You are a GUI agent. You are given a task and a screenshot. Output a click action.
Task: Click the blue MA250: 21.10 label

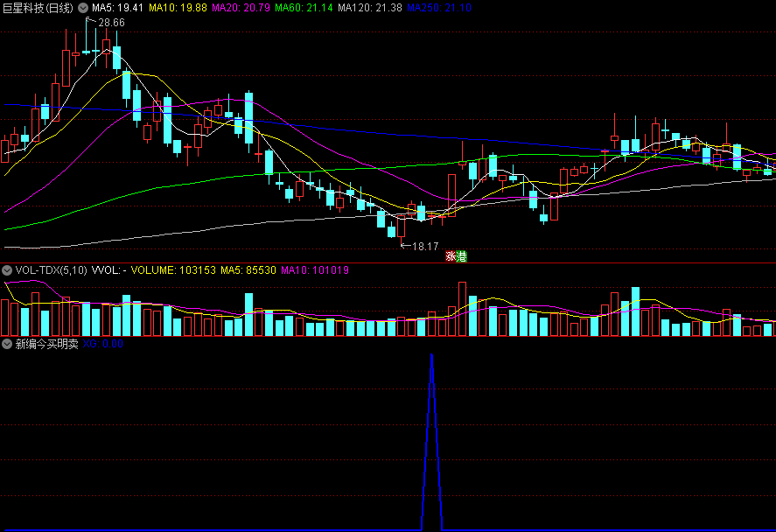(x=439, y=8)
